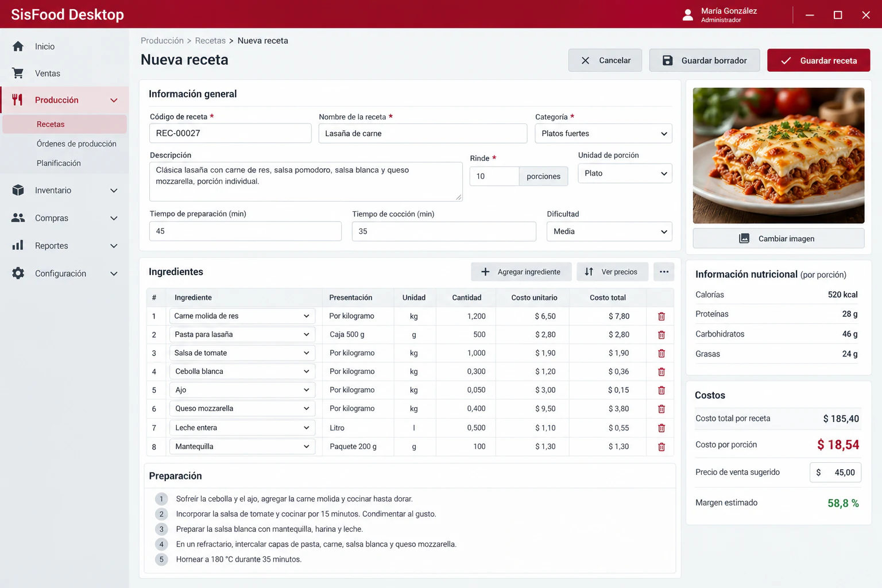Focus the Nombre de la receta field
The height and width of the screenshot is (588, 882).
(423, 133)
